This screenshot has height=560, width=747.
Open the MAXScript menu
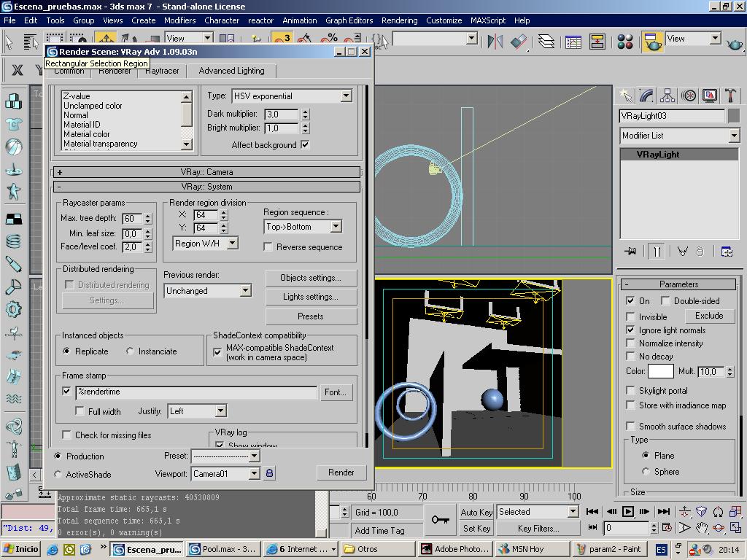pyautogui.click(x=488, y=20)
